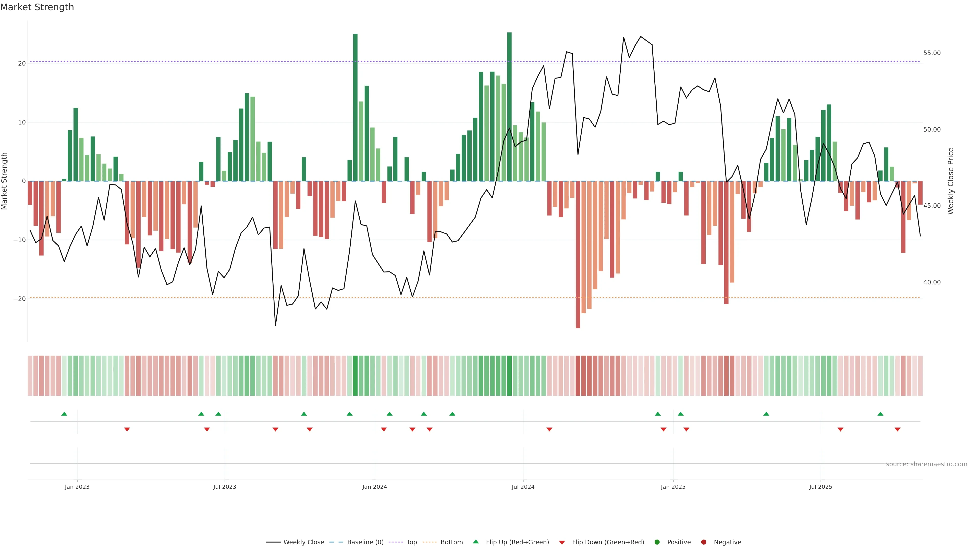Click the Market Strength chart title
Viewport: 980px width, 551px height.
click(x=37, y=7)
